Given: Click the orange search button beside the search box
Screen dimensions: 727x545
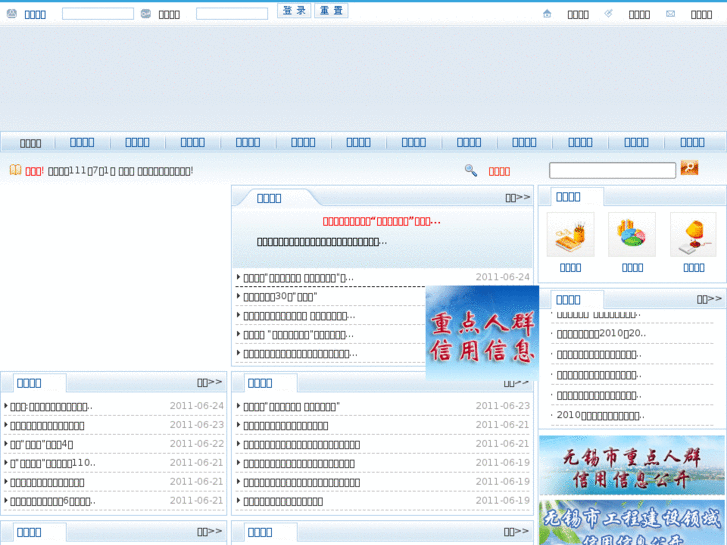Looking at the screenshot, I should coord(689,167).
